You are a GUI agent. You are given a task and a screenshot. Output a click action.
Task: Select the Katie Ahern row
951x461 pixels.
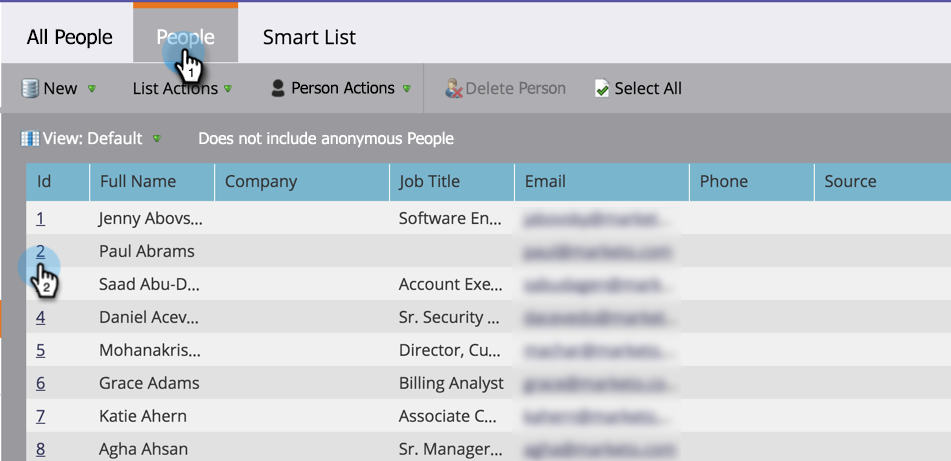143,416
